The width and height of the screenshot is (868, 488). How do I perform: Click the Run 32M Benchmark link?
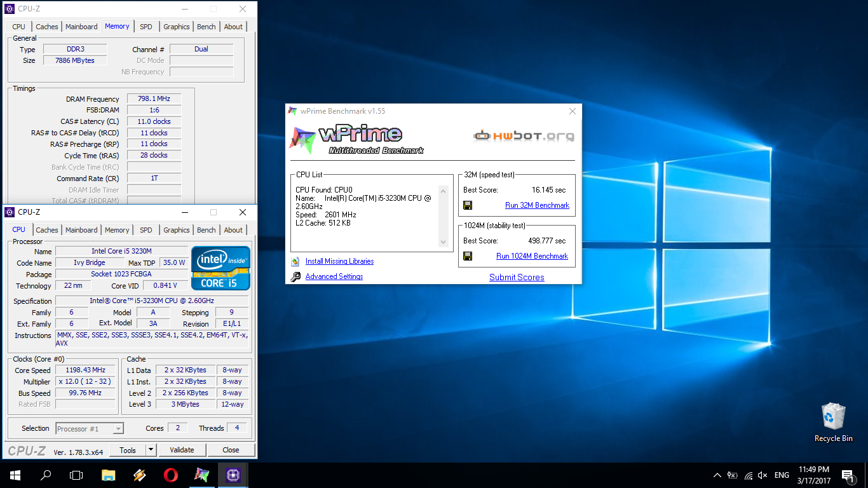tap(537, 205)
